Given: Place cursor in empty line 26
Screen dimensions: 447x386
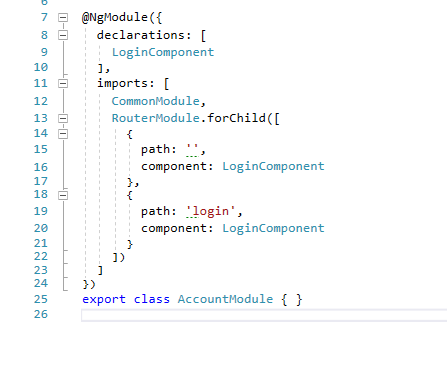Looking at the screenshot, I should point(264,315).
